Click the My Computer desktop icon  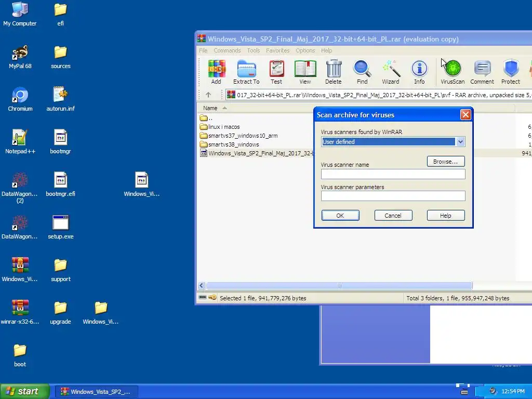(20, 14)
